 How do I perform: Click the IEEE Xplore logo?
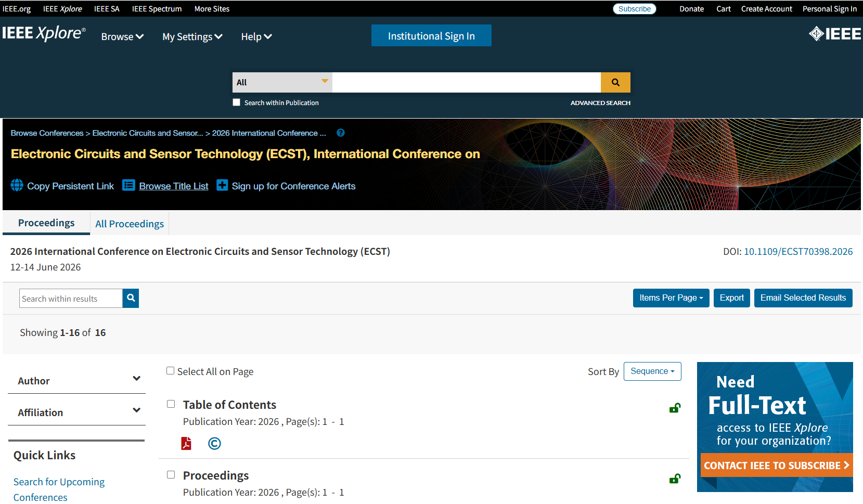44,33
